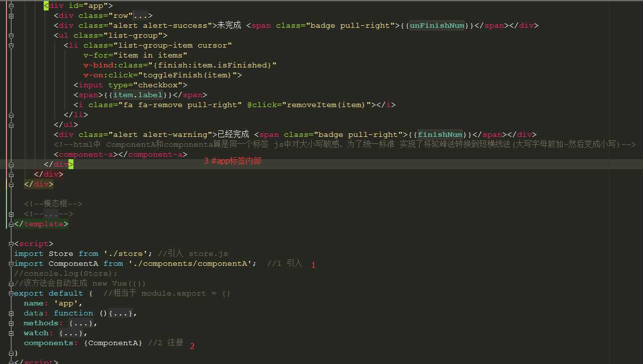Click the opening <script> tag
The height and width of the screenshot is (364, 643).
coord(34,244)
